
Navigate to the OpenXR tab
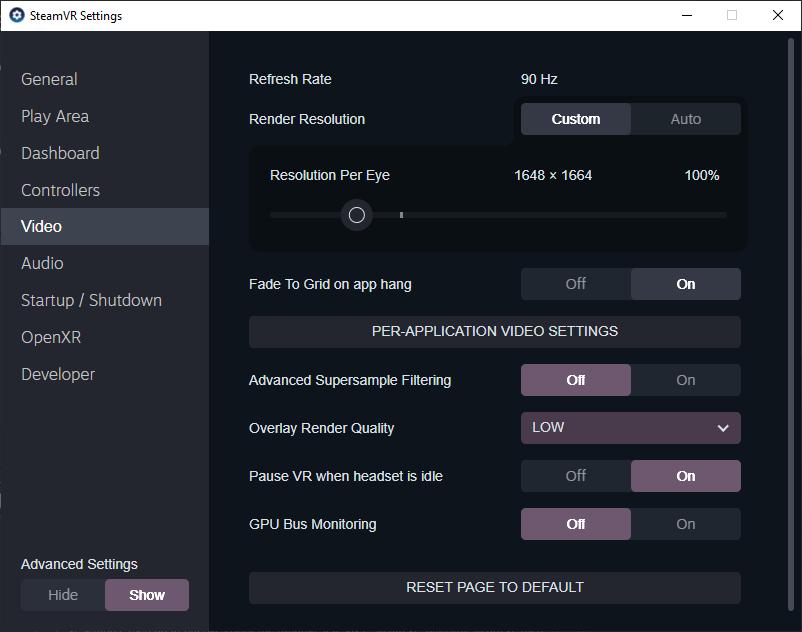[x=50, y=337]
